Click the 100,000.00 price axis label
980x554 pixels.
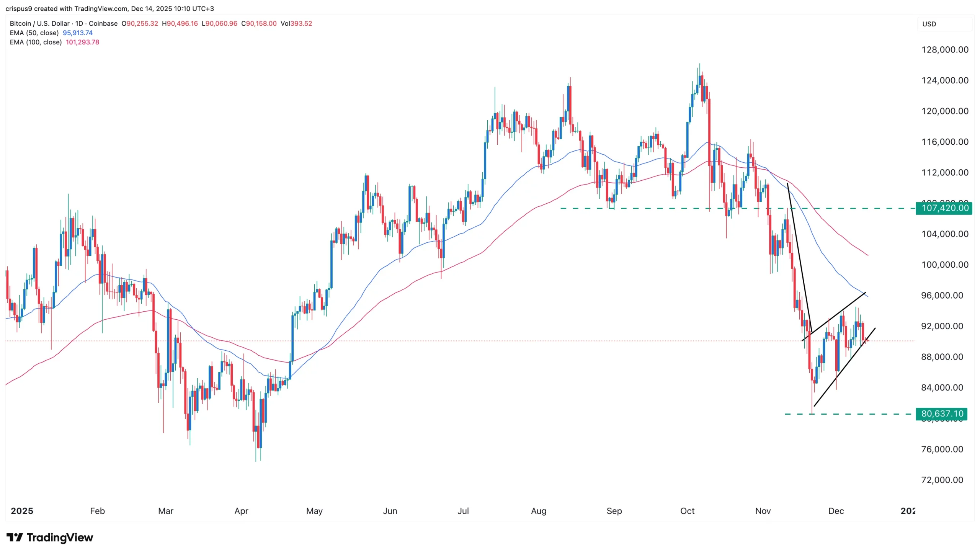point(944,265)
